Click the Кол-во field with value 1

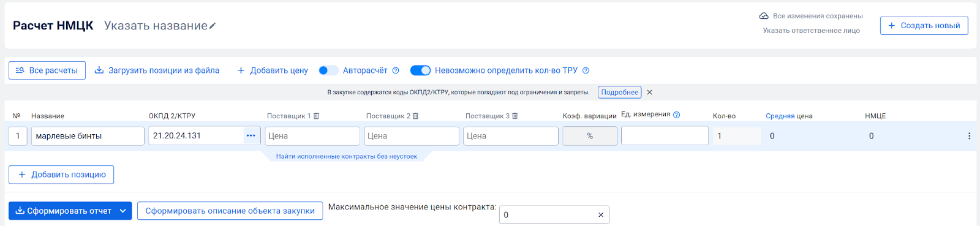pyautogui.click(x=737, y=136)
